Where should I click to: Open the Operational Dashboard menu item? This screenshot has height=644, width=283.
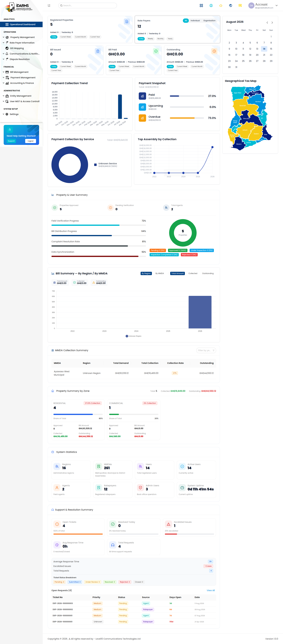click(21, 24)
